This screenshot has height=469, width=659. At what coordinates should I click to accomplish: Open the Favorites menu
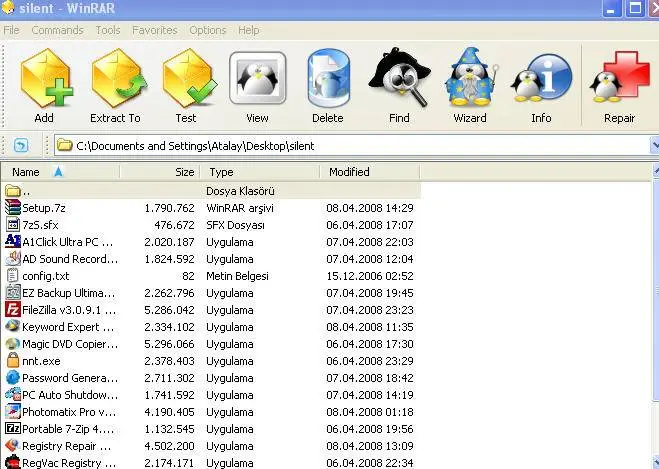tap(155, 30)
